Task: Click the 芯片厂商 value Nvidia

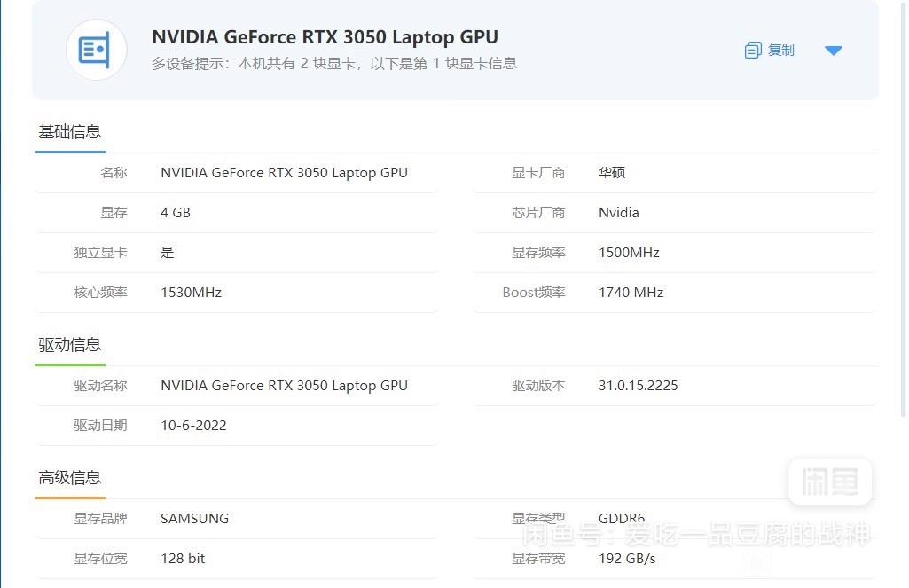Action: coord(618,213)
